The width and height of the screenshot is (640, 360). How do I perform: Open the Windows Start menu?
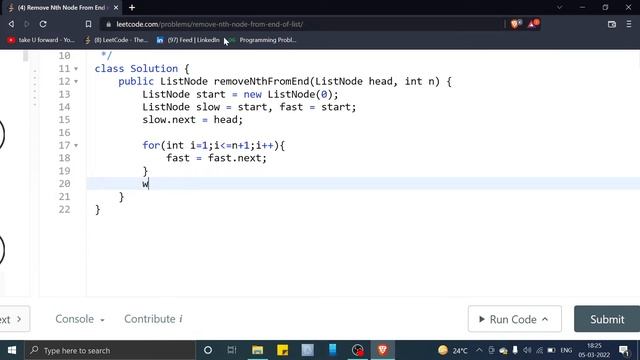pyautogui.click(x=12, y=350)
